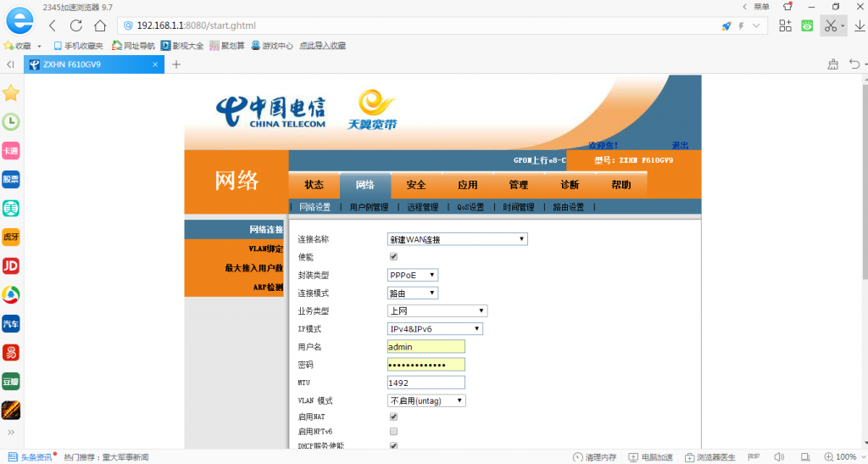Open the 远程管理 remote management link

[422, 207]
